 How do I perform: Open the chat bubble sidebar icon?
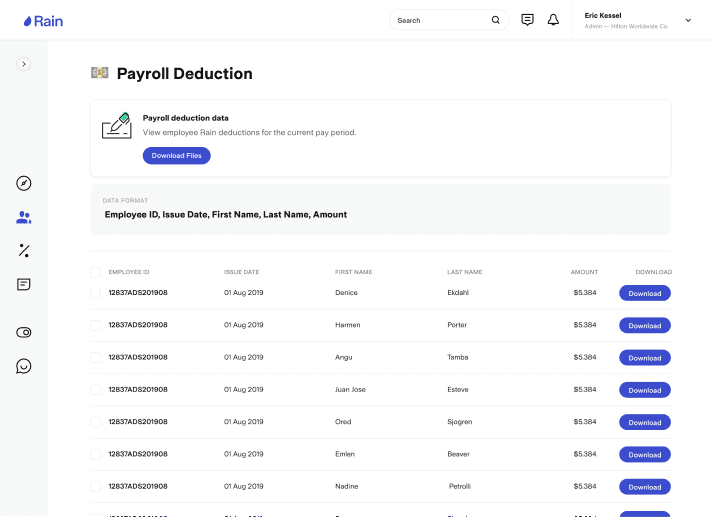click(24, 366)
